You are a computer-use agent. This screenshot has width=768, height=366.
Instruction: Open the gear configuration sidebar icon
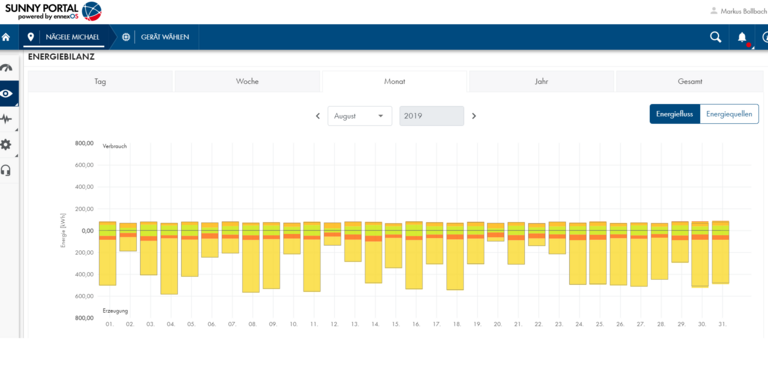tap(6, 145)
